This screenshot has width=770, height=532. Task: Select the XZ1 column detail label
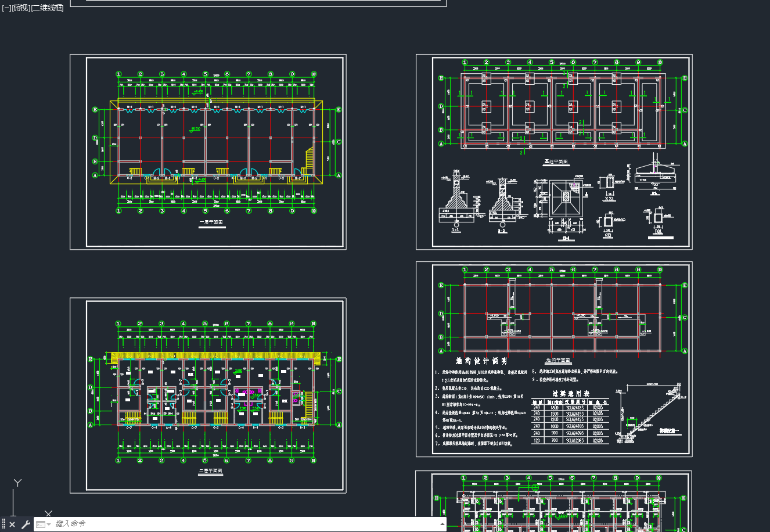pyautogui.click(x=610, y=199)
